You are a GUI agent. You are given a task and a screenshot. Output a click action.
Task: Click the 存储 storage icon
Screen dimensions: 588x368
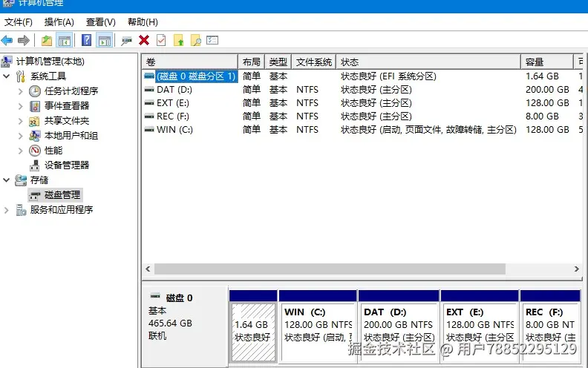tap(21, 180)
